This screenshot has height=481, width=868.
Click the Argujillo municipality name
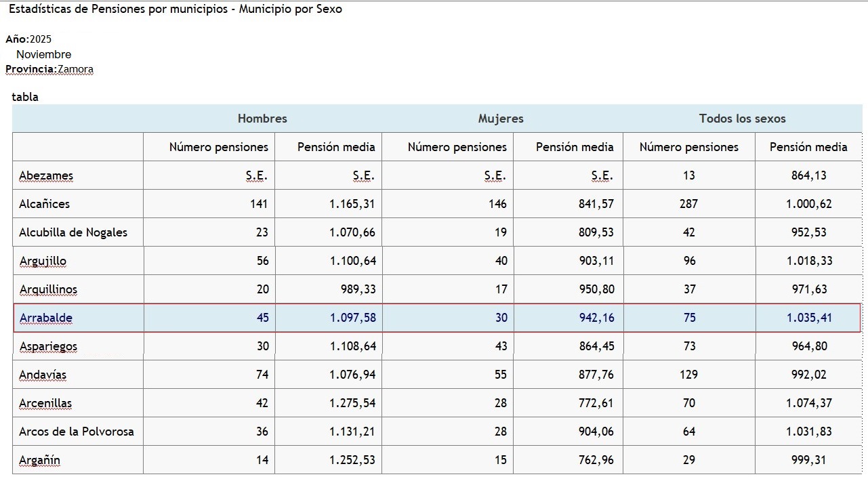[43, 261]
